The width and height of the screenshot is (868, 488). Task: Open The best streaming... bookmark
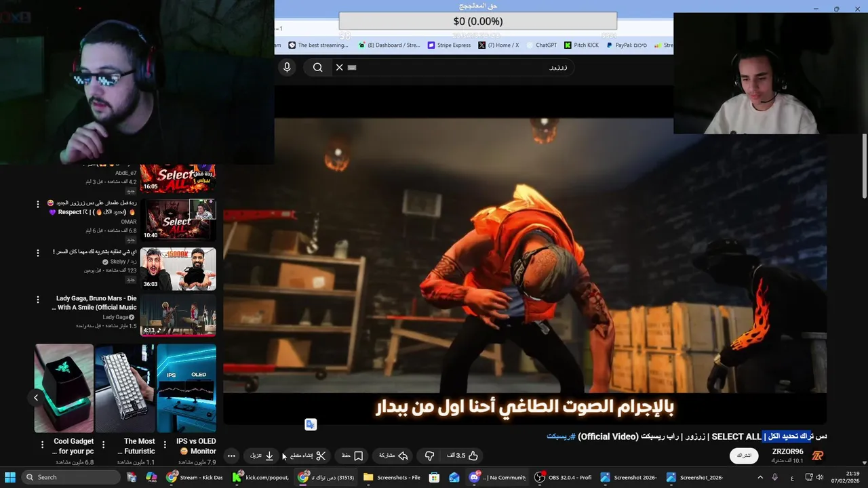coord(318,45)
